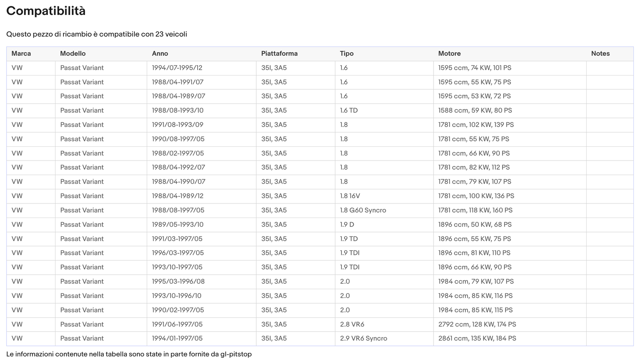Click the 1.8 G60 Syncro type cell

(363, 210)
